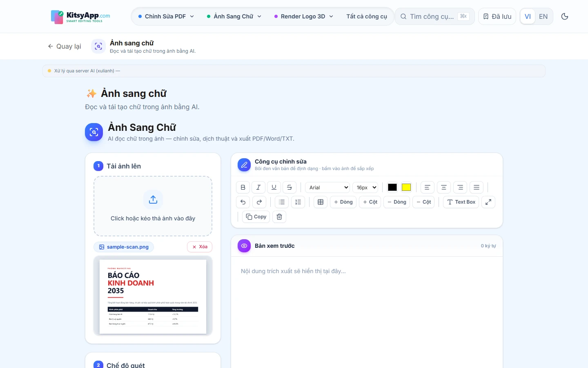Add a row with + Dòng
Image resolution: width=588 pixels, height=368 pixels.
(x=343, y=202)
